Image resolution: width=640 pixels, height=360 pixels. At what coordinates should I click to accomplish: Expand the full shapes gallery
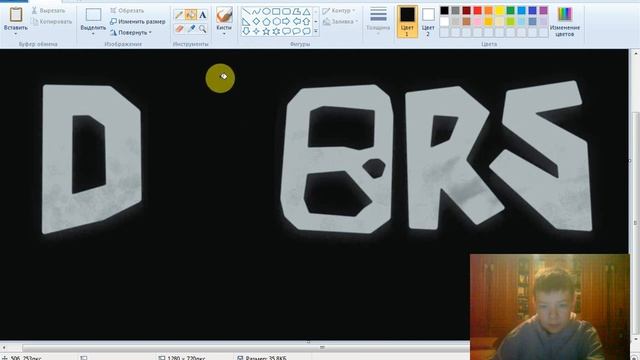tap(316, 31)
